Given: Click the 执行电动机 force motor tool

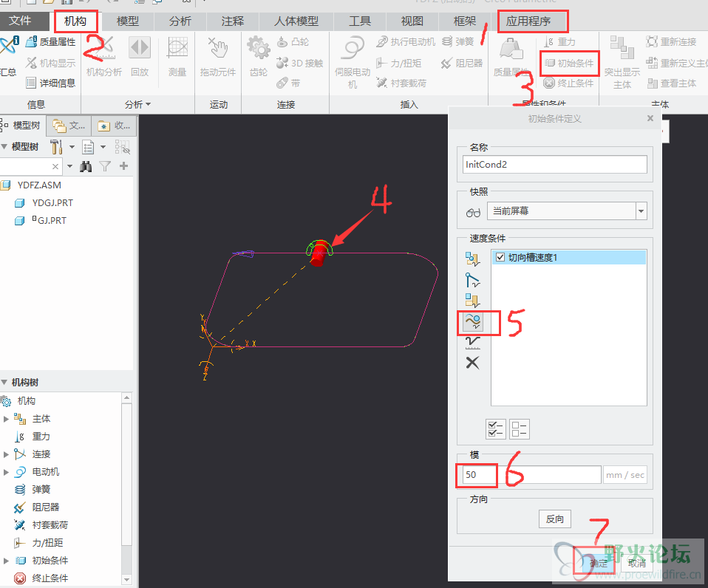Looking at the screenshot, I should 406,42.
